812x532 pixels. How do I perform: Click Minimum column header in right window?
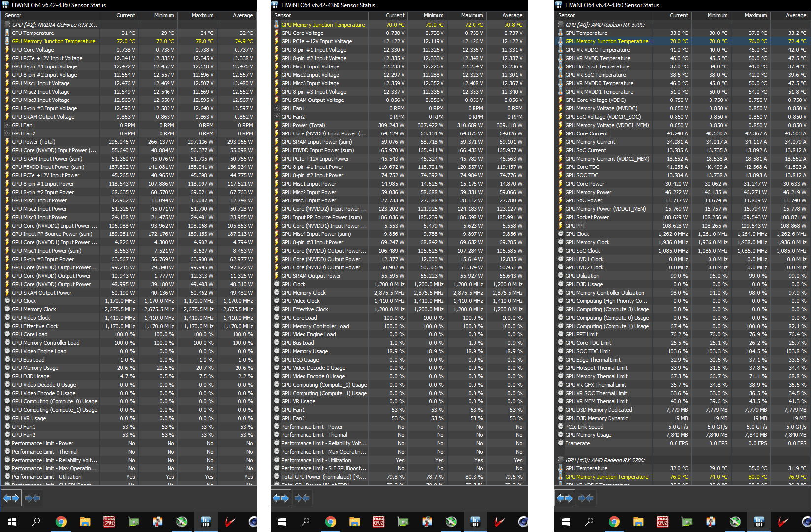point(710,15)
